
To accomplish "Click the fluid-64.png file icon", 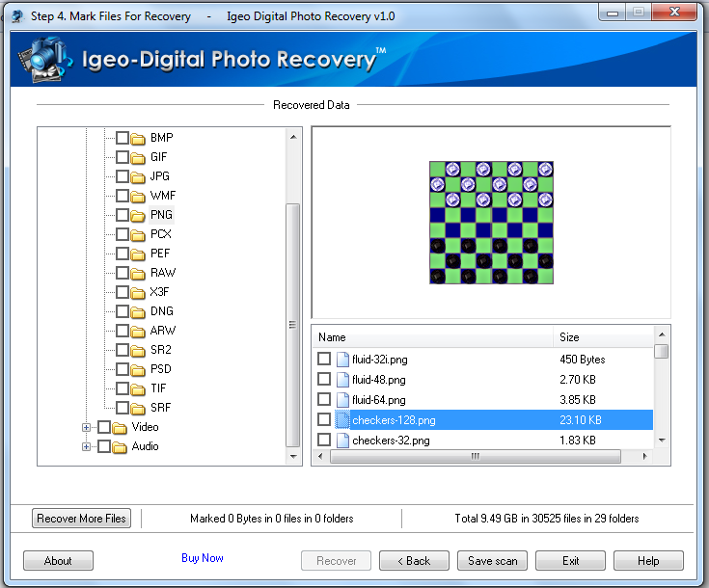I will click(342, 399).
